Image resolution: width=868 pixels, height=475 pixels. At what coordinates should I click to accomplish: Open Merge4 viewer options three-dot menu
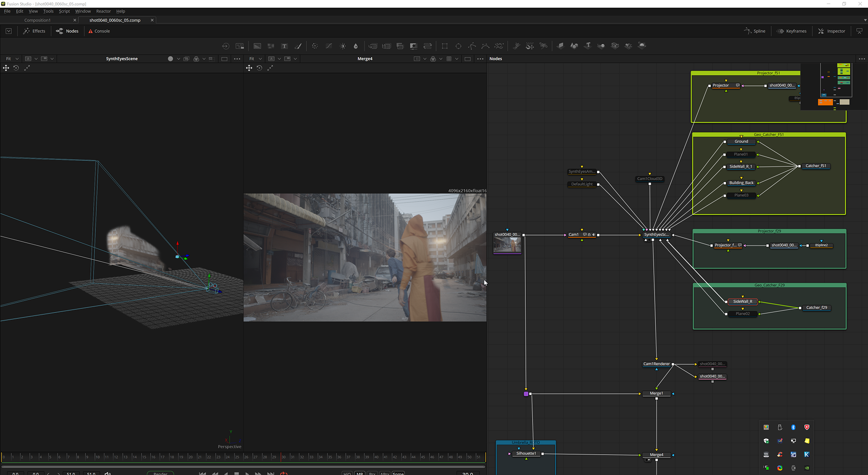pos(480,59)
